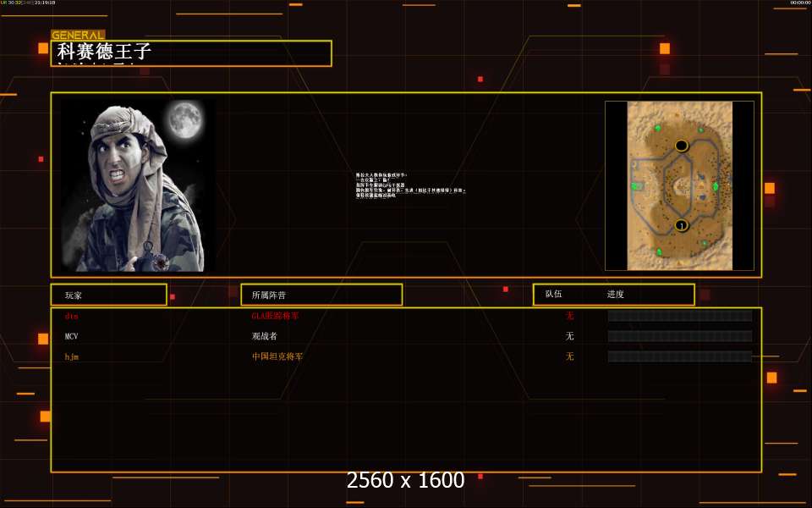
Task: Click the team value 无 in MCV row
Action: coord(569,336)
